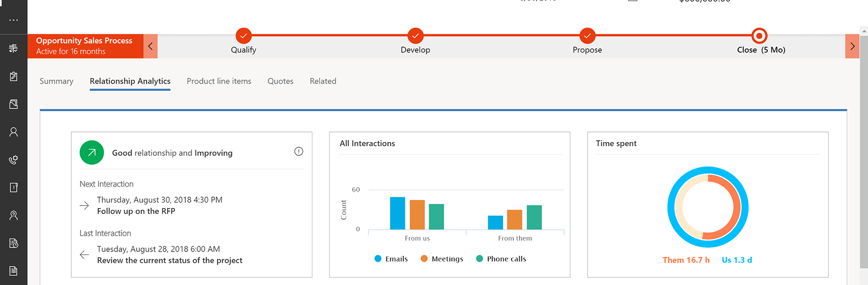Click the phone with gear icon in the sidebar
The height and width of the screenshot is (285, 868).
pos(13,160)
